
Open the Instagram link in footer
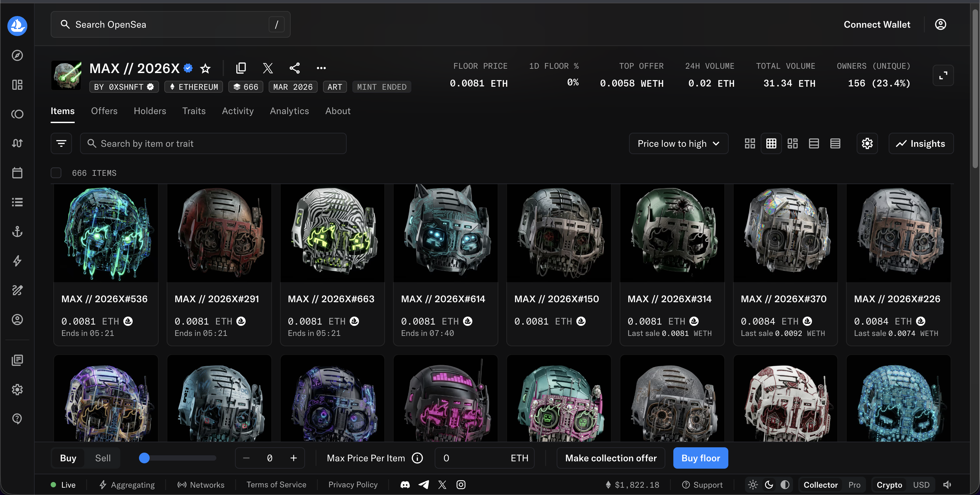click(x=461, y=485)
